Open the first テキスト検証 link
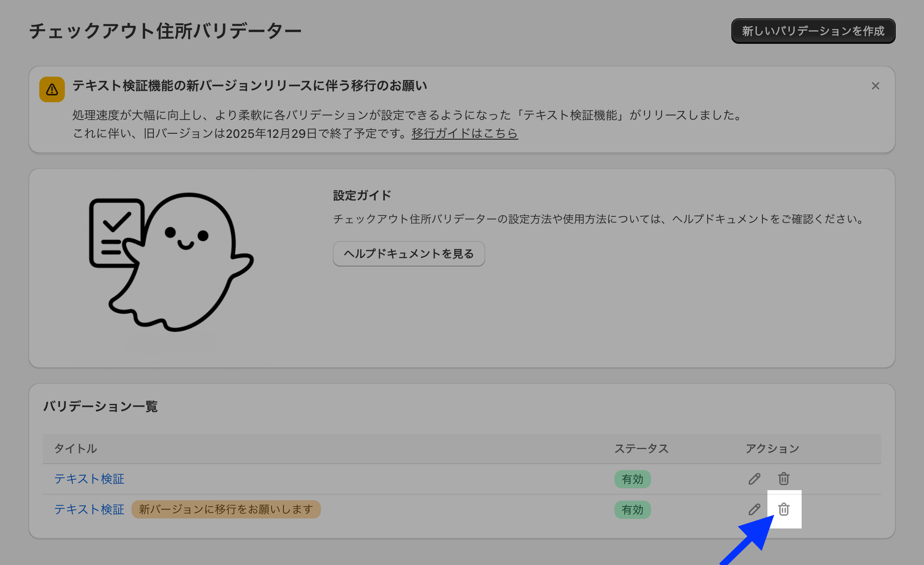The height and width of the screenshot is (565, 924). coord(89,479)
